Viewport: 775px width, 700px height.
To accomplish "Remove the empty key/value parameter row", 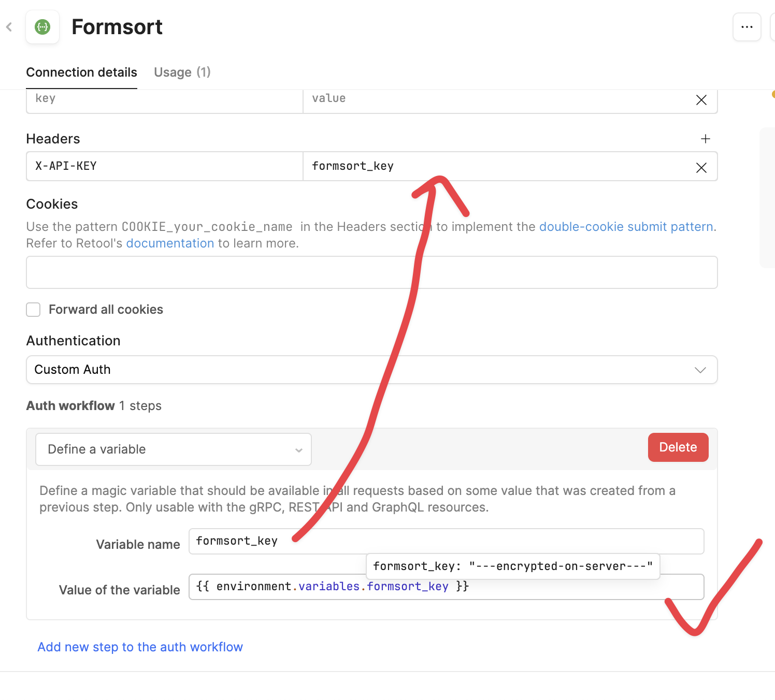I will click(x=701, y=100).
